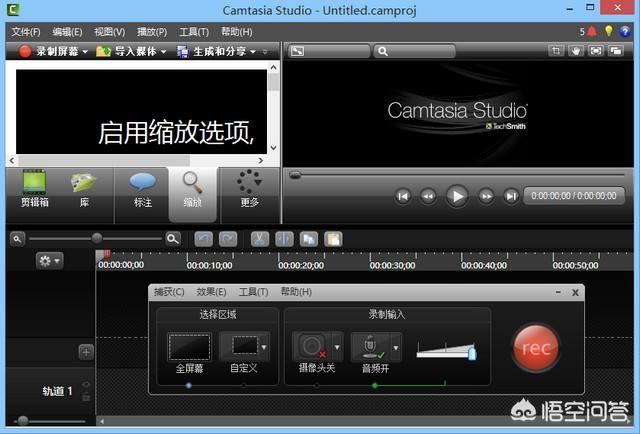Click the horizontal scroll right arrow in clip panel
Viewport: 640px width, 434px height.
click(x=261, y=160)
